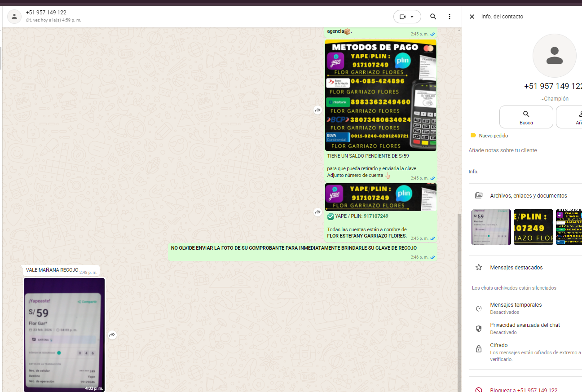582x392 pixels.
Task: Close the contact info panel
Action: [x=472, y=17]
